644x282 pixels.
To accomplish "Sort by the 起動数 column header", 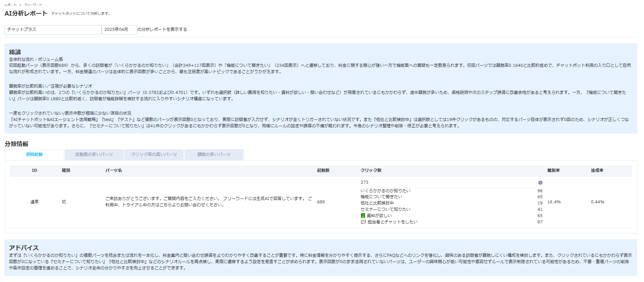I will point(323,171).
